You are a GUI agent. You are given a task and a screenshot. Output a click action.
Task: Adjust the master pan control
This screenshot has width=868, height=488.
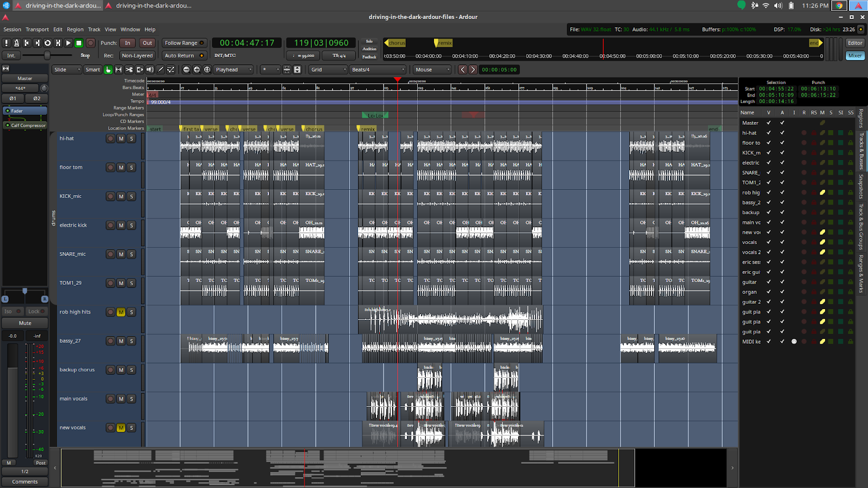tap(25, 295)
